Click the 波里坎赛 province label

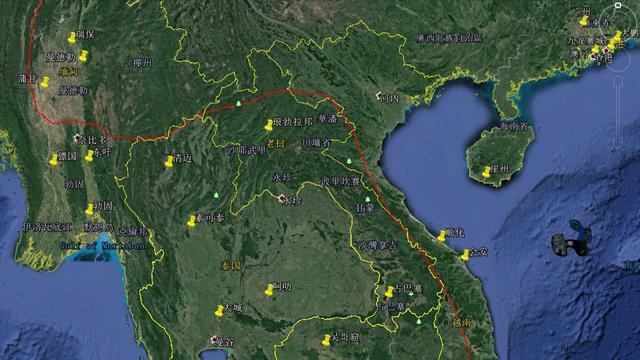340,181
